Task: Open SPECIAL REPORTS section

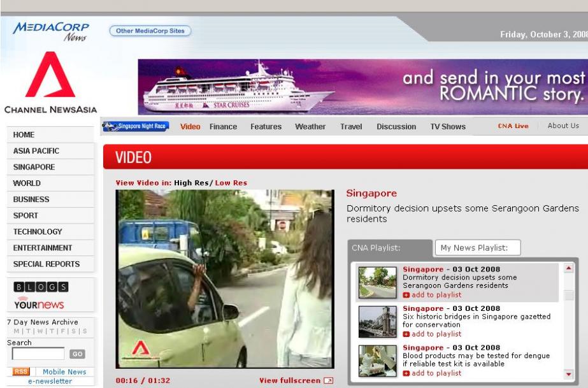Action: (x=50, y=264)
